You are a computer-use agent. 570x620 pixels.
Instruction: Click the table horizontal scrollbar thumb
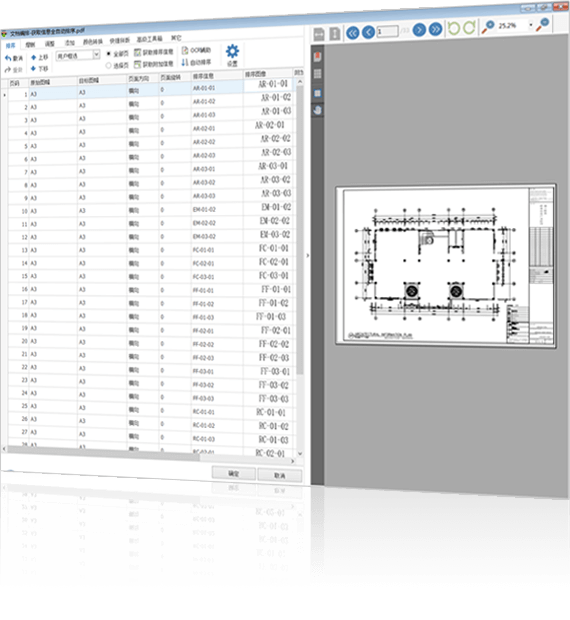[104, 452]
